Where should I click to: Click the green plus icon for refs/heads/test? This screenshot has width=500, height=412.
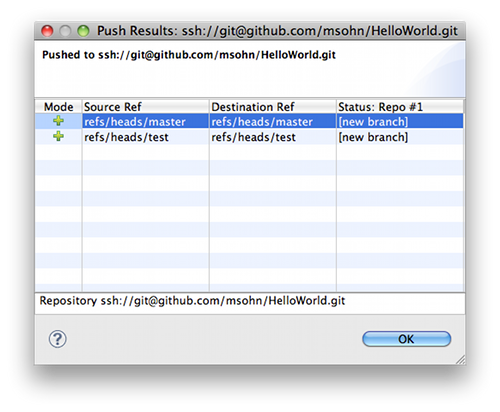pos(58,136)
